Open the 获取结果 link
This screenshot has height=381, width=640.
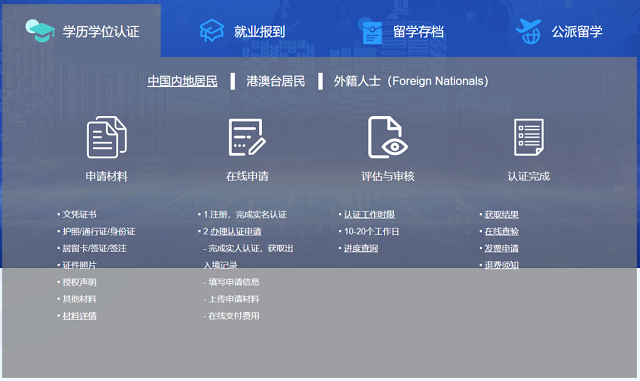click(x=502, y=214)
